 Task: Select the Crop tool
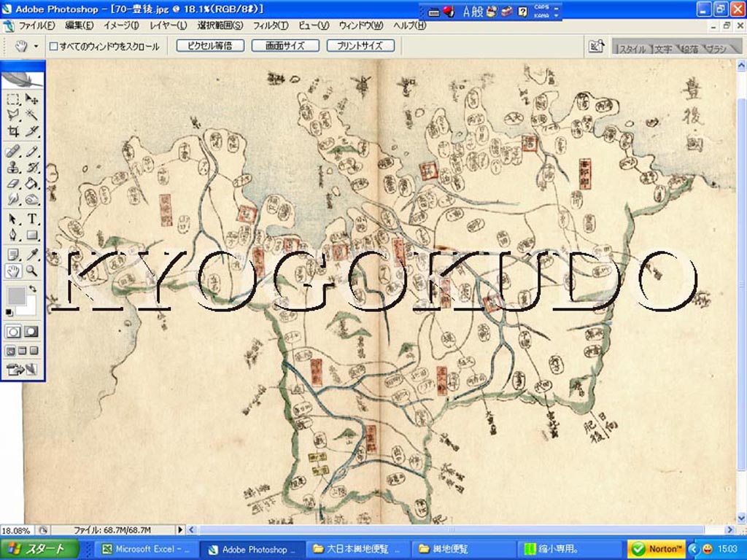point(13,131)
